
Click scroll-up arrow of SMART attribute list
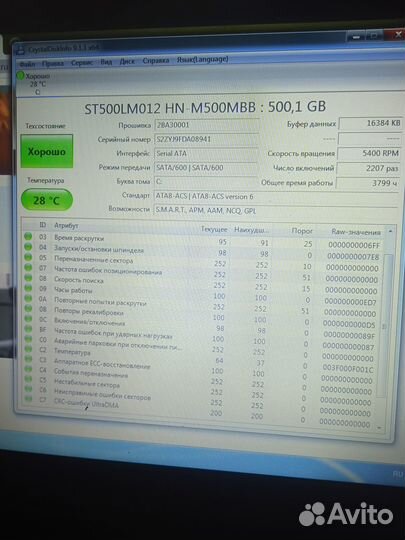390,232
